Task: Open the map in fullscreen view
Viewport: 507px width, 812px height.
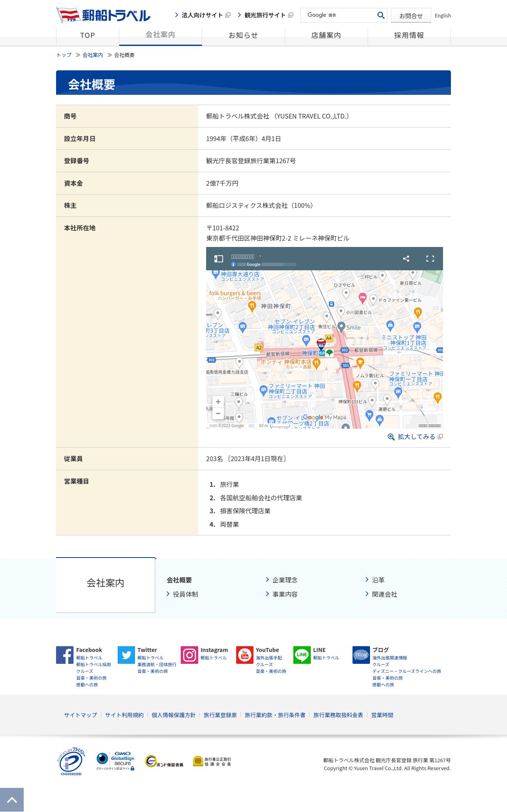Action: [430, 258]
